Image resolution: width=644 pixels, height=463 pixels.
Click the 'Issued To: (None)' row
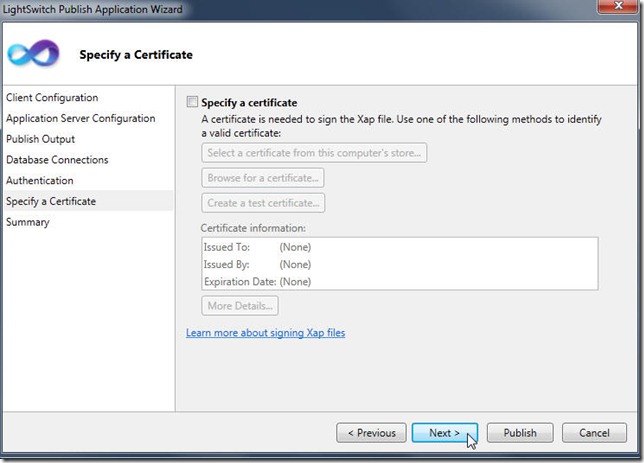point(258,247)
